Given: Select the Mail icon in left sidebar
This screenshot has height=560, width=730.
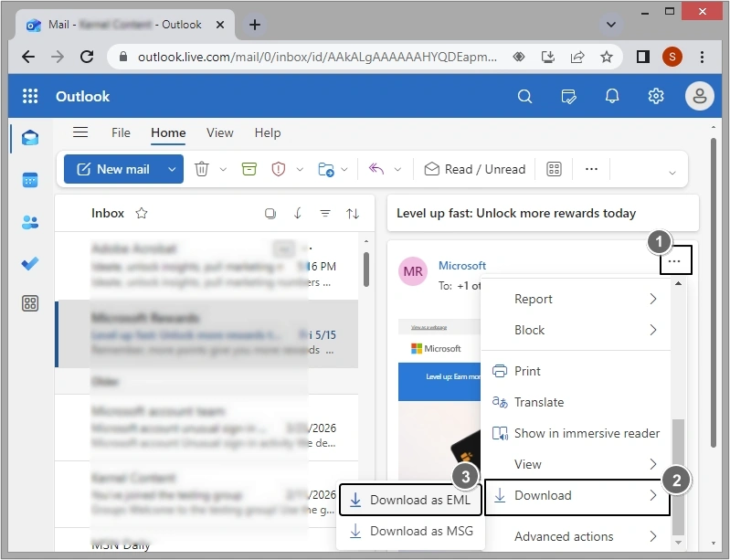Looking at the screenshot, I should click(30, 138).
